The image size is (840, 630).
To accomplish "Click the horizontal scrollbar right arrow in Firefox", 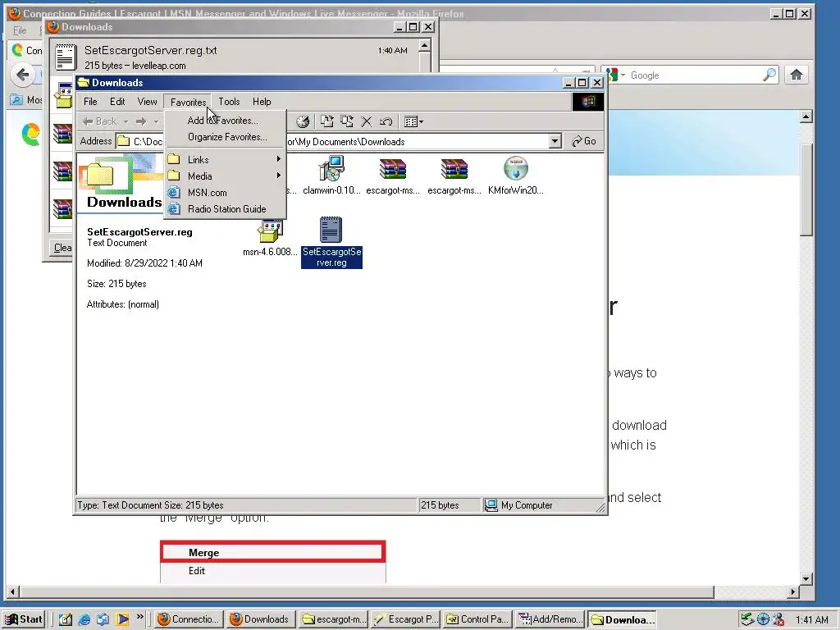I will coord(793,592).
